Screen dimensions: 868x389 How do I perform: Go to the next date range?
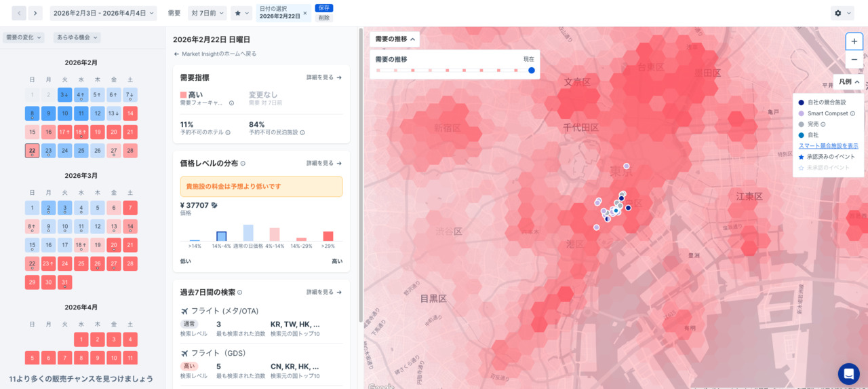tap(35, 13)
